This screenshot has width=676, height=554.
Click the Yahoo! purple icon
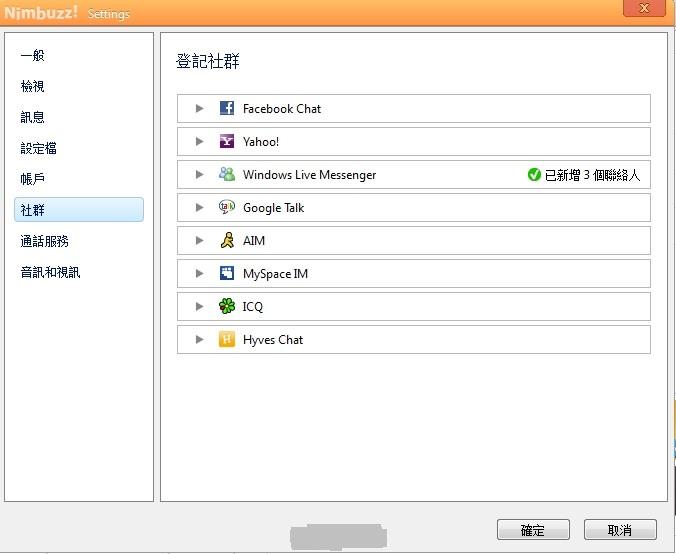point(227,141)
